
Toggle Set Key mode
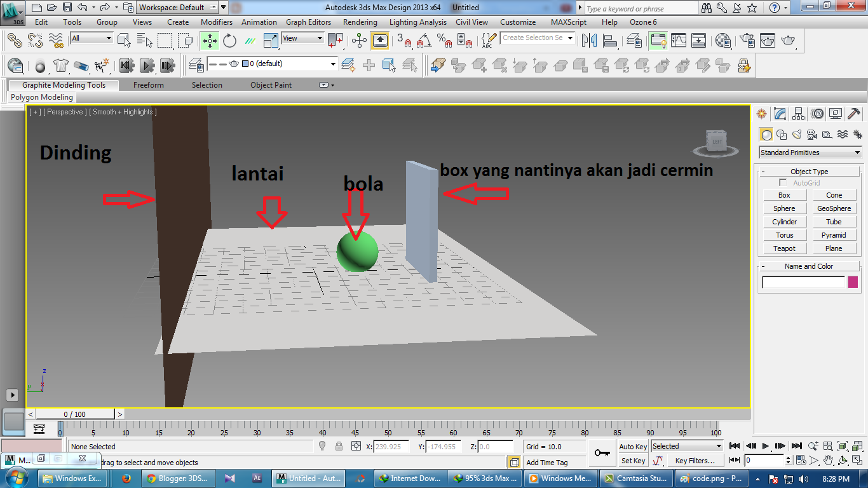(633, 461)
